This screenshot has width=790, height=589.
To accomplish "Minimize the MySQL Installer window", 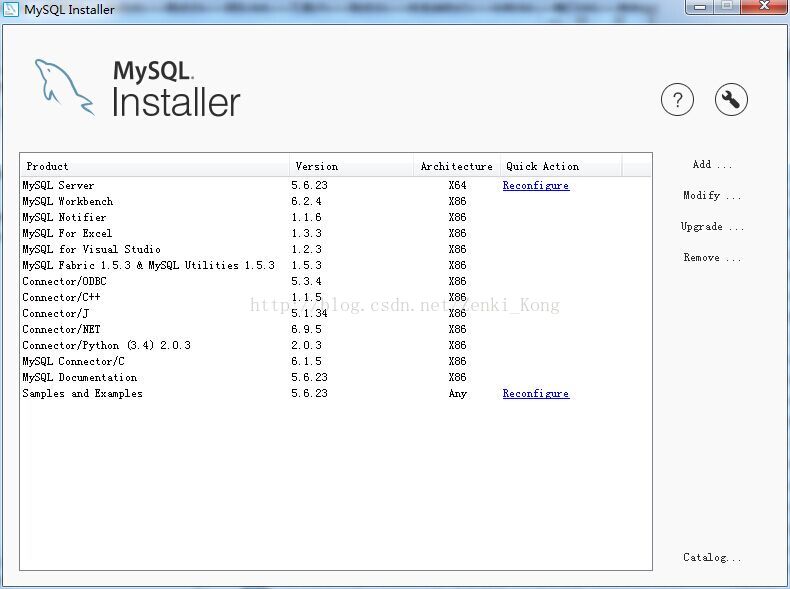I will tap(699, 7).
